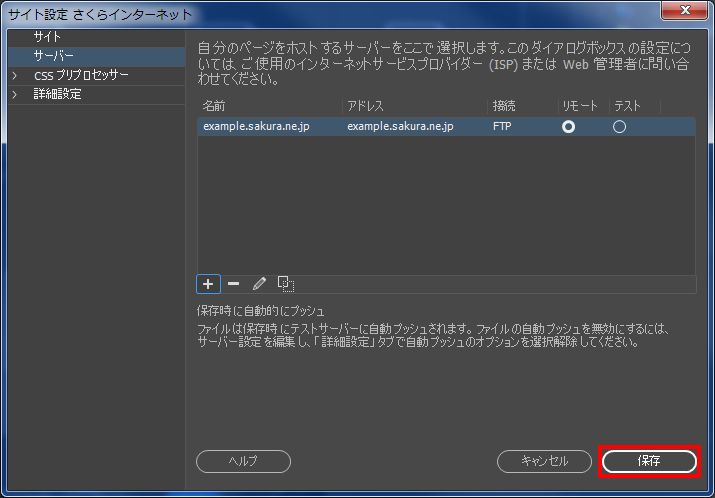The image size is (715, 498).
Task: Select サーバー in the left sidebar
Action: tap(54, 56)
